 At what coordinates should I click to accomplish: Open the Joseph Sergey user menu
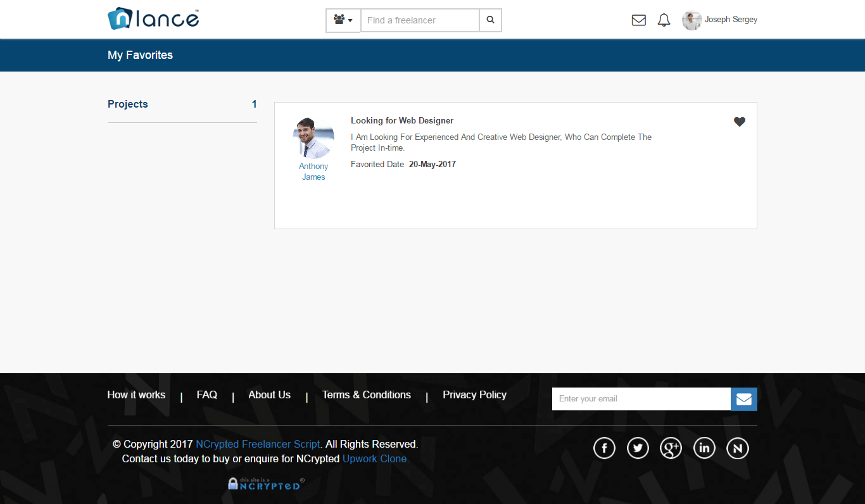point(719,20)
